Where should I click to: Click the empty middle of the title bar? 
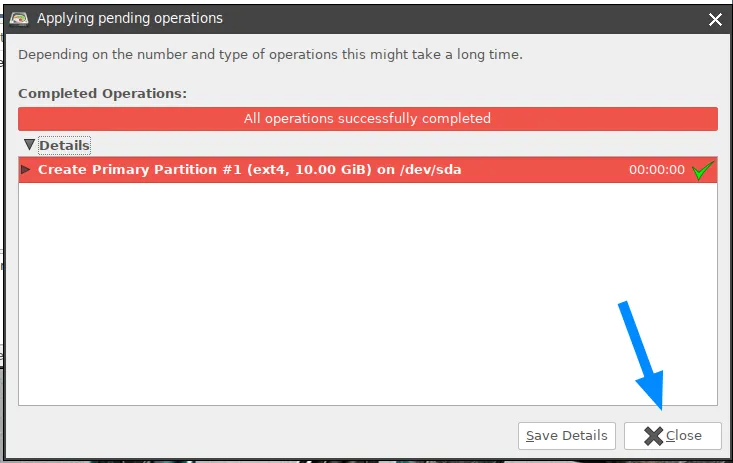(x=463, y=19)
